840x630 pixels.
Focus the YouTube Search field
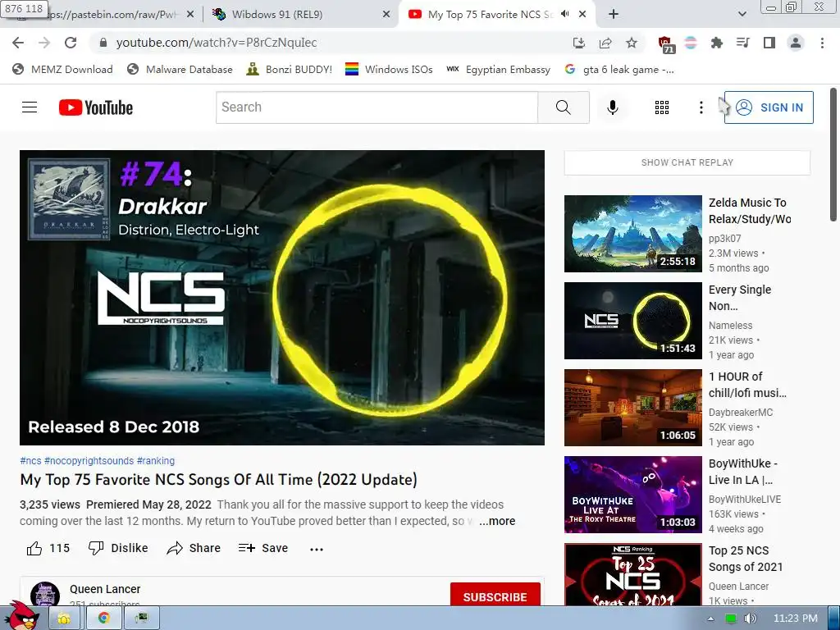377,107
